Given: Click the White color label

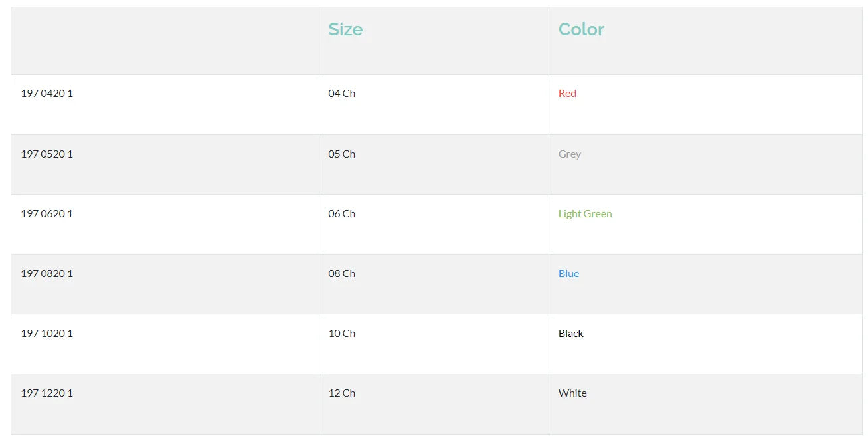Looking at the screenshot, I should click(572, 393).
